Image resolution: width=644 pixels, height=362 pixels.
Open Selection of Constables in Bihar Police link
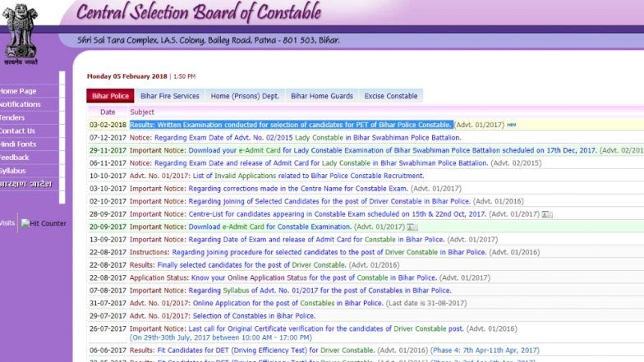(x=254, y=316)
